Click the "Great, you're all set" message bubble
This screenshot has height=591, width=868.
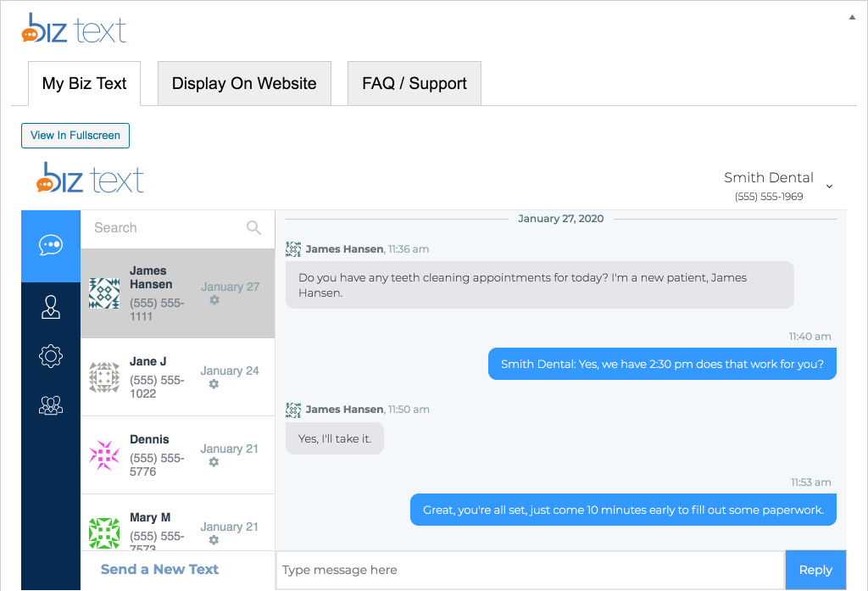(x=623, y=510)
